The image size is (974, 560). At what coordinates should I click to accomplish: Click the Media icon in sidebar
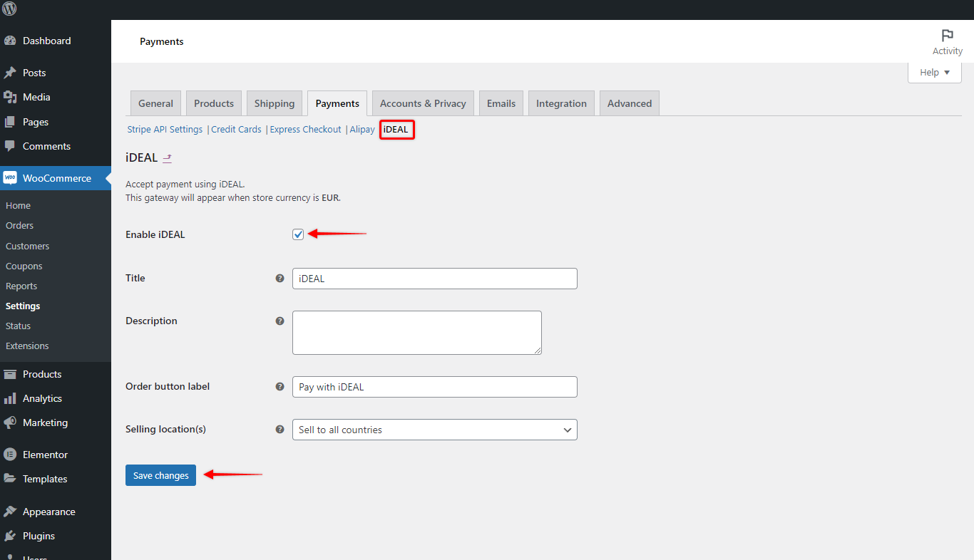tap(10, 97)
